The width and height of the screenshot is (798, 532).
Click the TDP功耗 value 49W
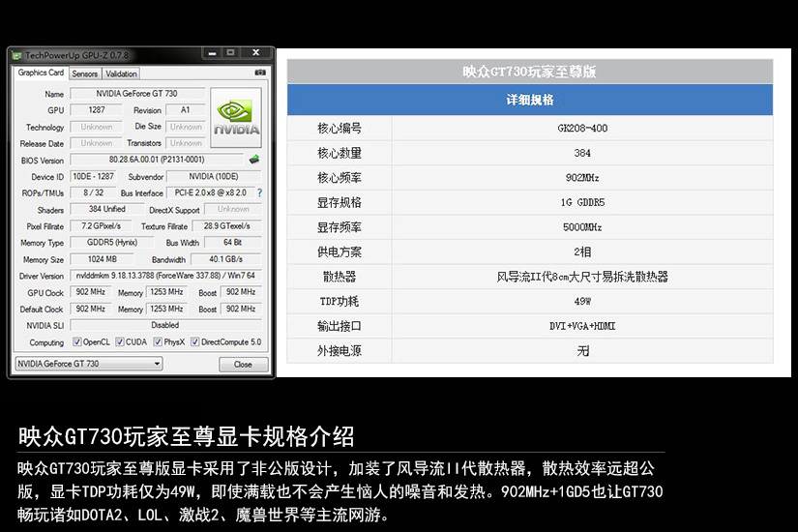582,301
